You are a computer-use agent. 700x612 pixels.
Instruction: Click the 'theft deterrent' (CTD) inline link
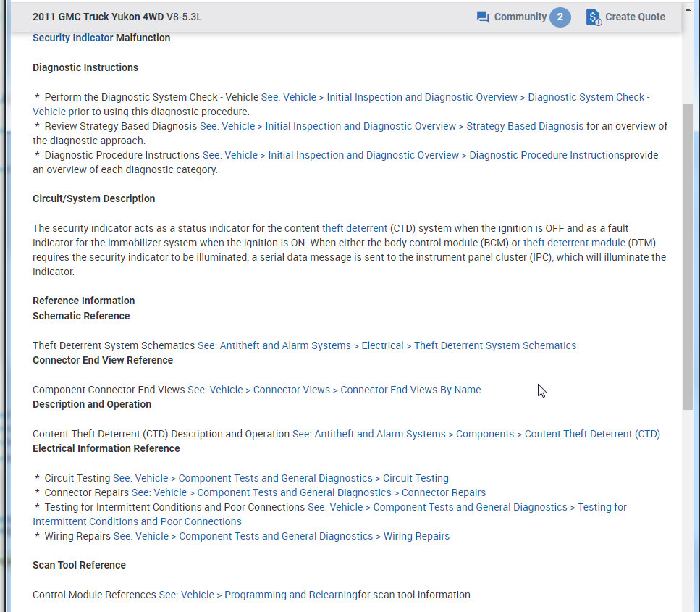[355, 228]
